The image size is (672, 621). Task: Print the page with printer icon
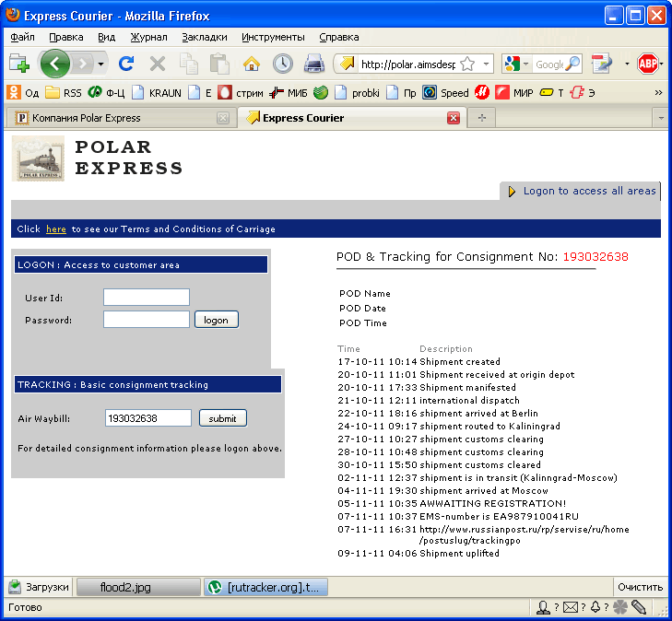314,64
